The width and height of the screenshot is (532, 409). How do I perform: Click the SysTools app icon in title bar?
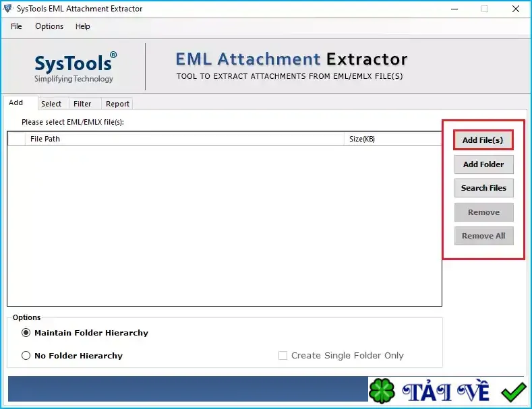click(x=8, y=9)
